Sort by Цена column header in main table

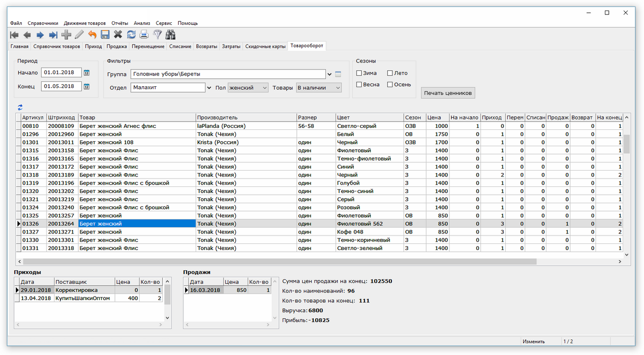click(x=437, y=118)
